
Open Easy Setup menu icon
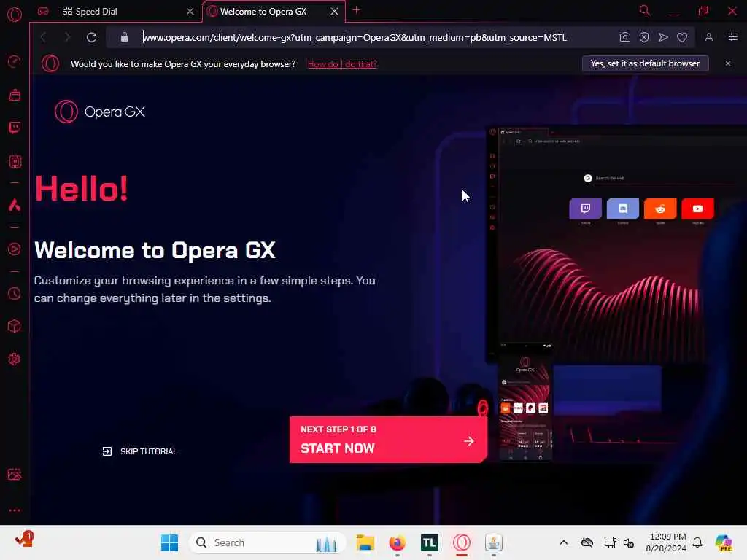[x=732, y=37]
